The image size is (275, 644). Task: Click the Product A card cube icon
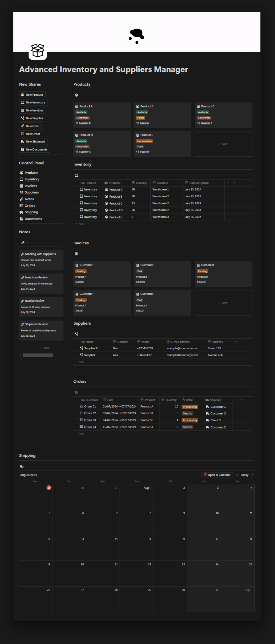(x=77, y=106)
